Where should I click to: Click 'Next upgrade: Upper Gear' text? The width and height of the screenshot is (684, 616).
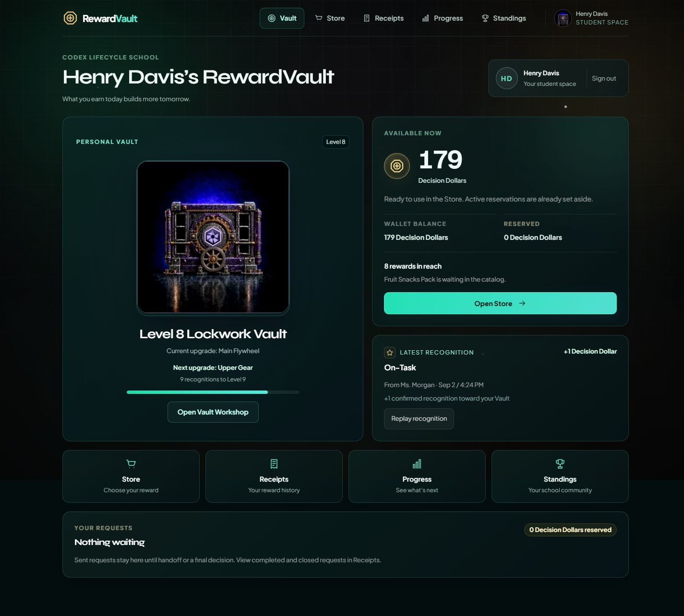pos(213,367)
